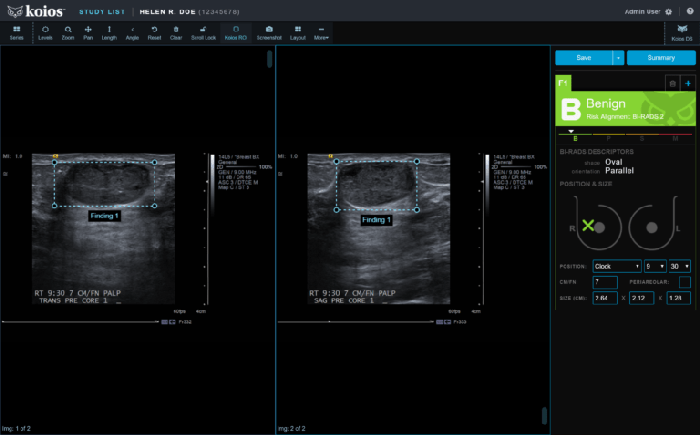This screenshot has height=435, width=700.
Task: Activate the Koios ROI tool
Action: click(x=235, y=32)
